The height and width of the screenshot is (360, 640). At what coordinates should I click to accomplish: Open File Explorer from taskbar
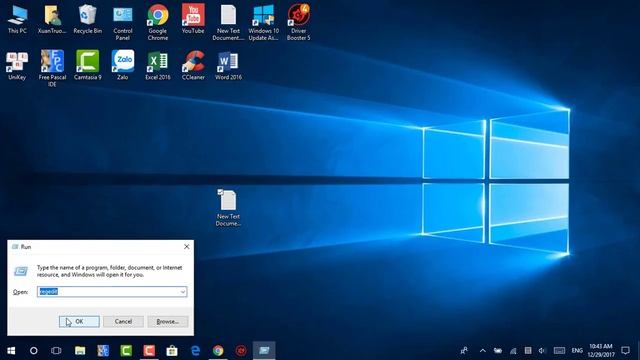[80, 351]
